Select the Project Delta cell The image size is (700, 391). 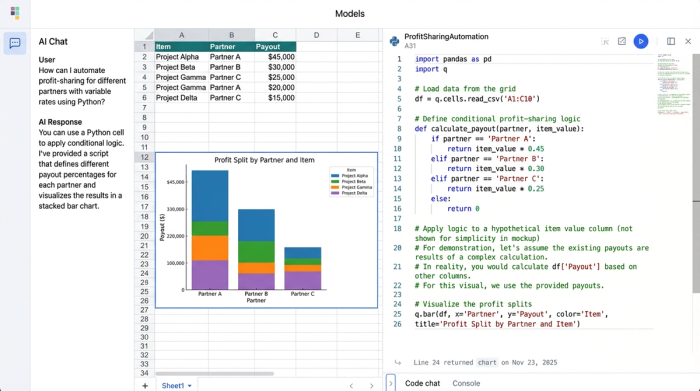tap(181, 98)
